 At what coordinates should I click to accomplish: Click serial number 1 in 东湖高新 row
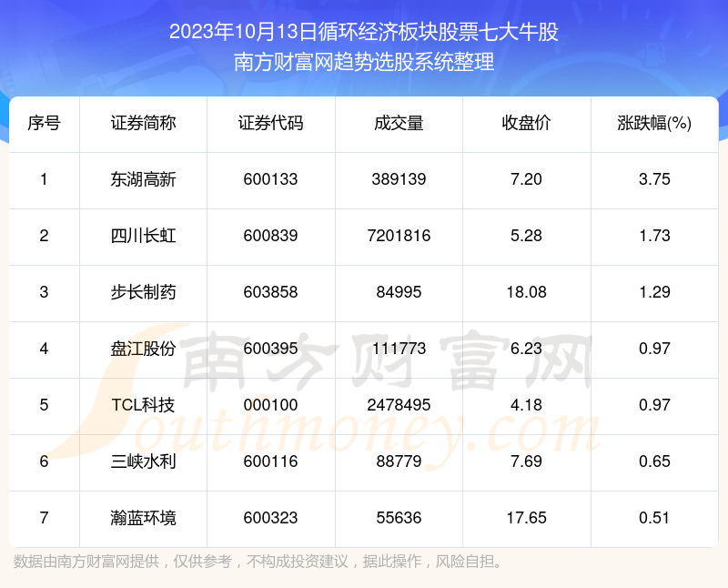[44, 179]
